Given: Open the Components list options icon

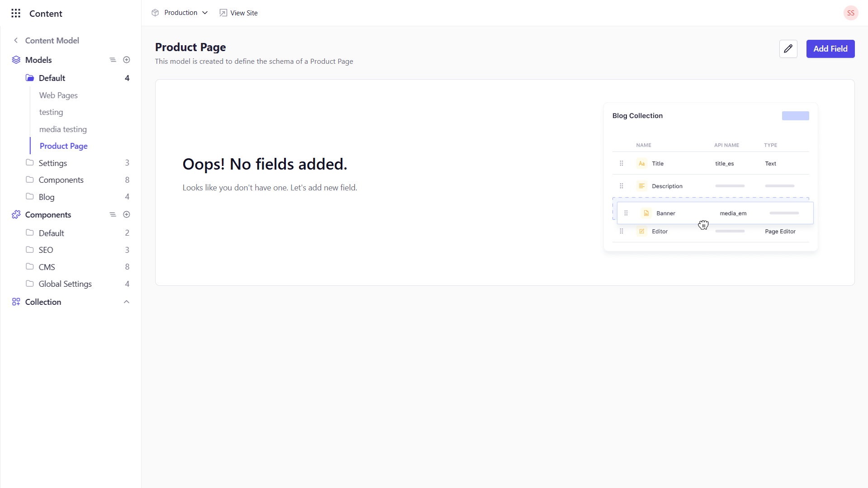Looking at the screenshot, I should point(113,214).
